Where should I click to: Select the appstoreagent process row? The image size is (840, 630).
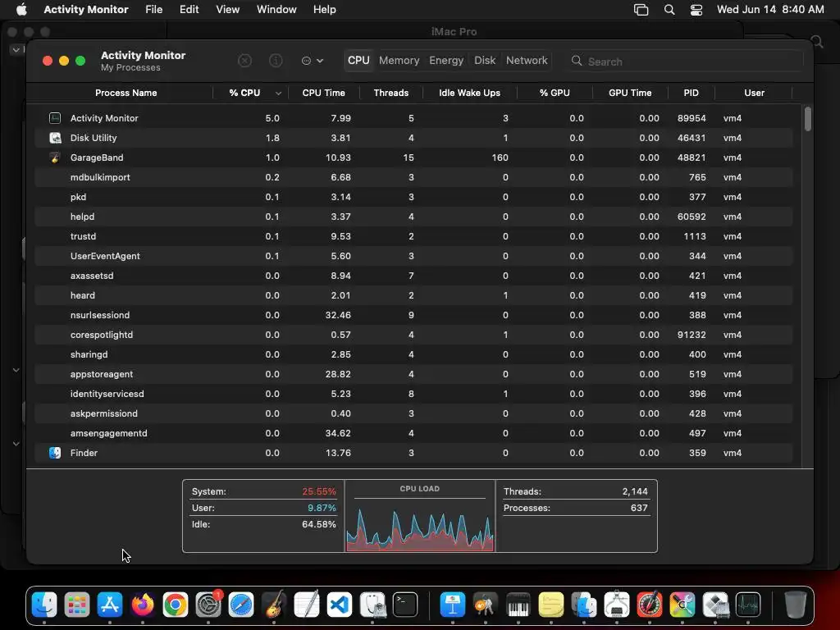point(413,374)
